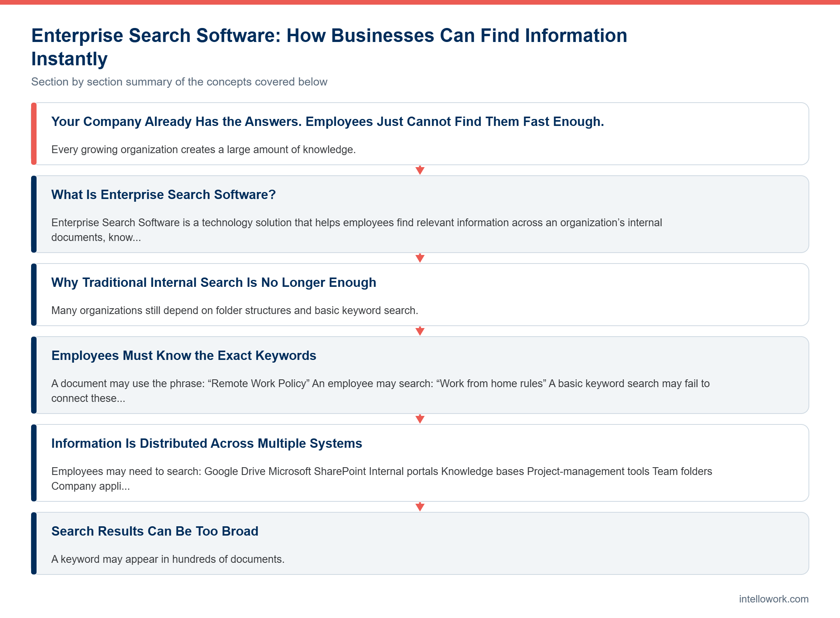
Task: Select heading 'Why Traditional Internal Search Is No Longer Enough'
Action: (x=213, y=283)
